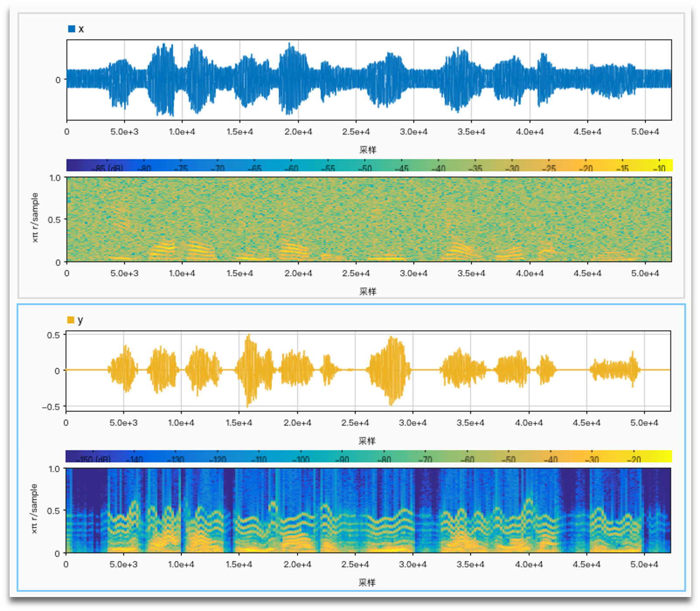The image size is (700, 611).
Task: Click the '-55' label on x colorbar
Action: [x=328, y=168]
